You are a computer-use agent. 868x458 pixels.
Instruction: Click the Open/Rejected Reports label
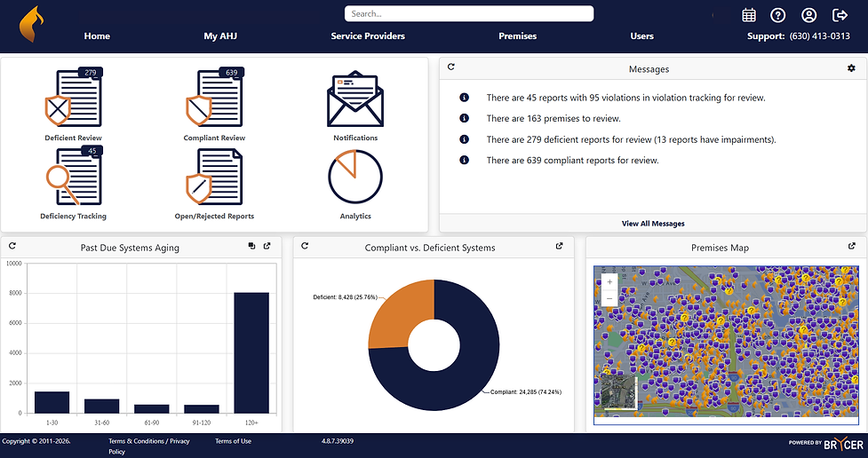click(214, 217)
